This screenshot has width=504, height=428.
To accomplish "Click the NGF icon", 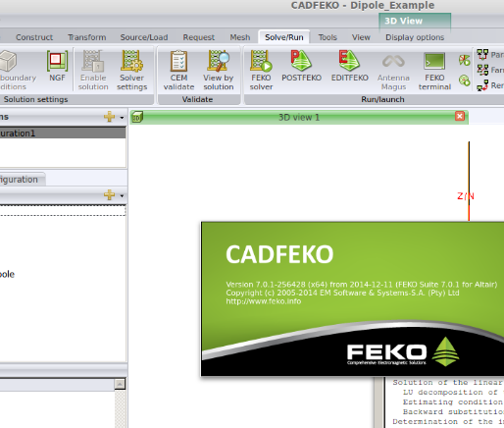I will point(57,66).
